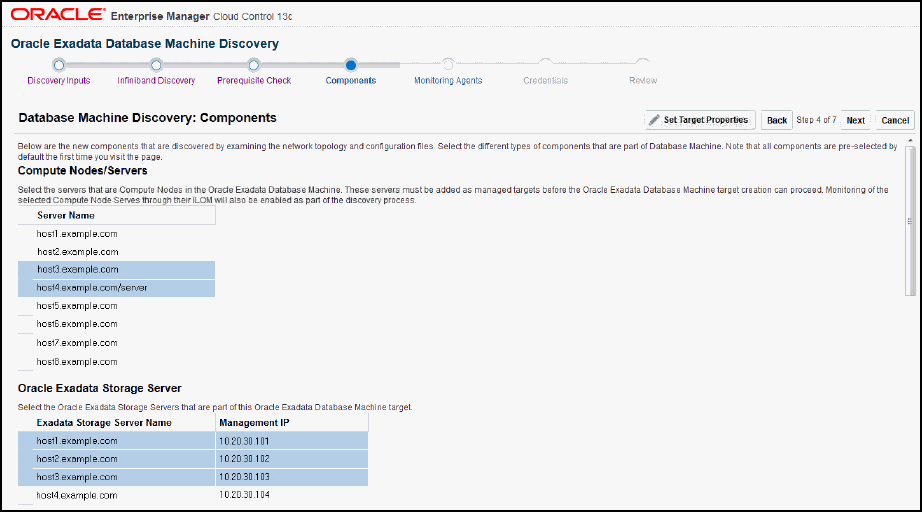
Task: Jump to the Monitoring Agents step
Action: pos(448,81)
